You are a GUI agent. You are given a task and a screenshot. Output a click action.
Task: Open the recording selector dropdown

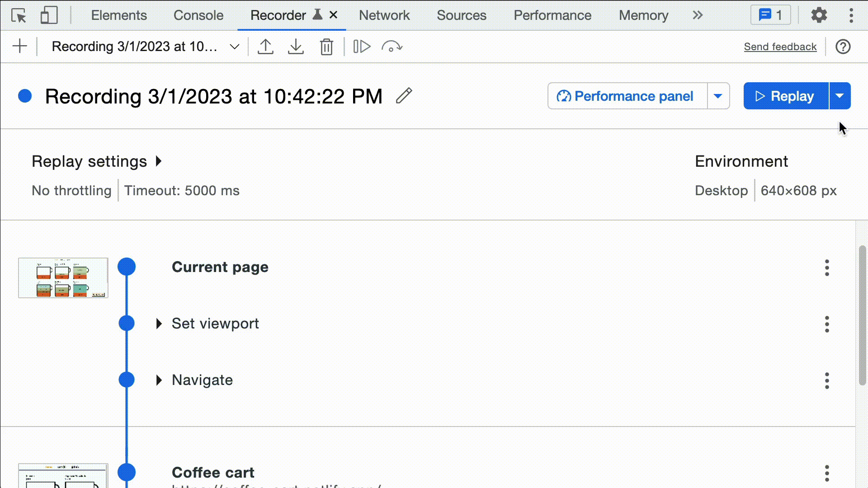pos(234,47)
